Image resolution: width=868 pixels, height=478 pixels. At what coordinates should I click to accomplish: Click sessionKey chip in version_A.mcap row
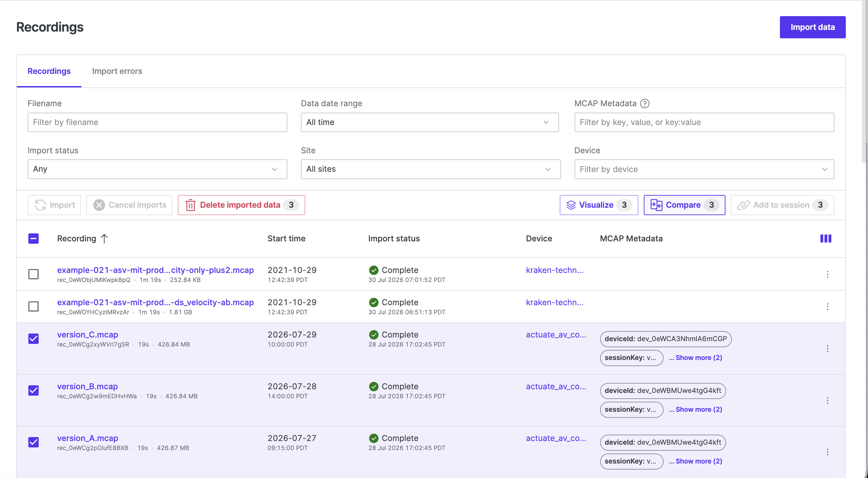click(631, 461)
